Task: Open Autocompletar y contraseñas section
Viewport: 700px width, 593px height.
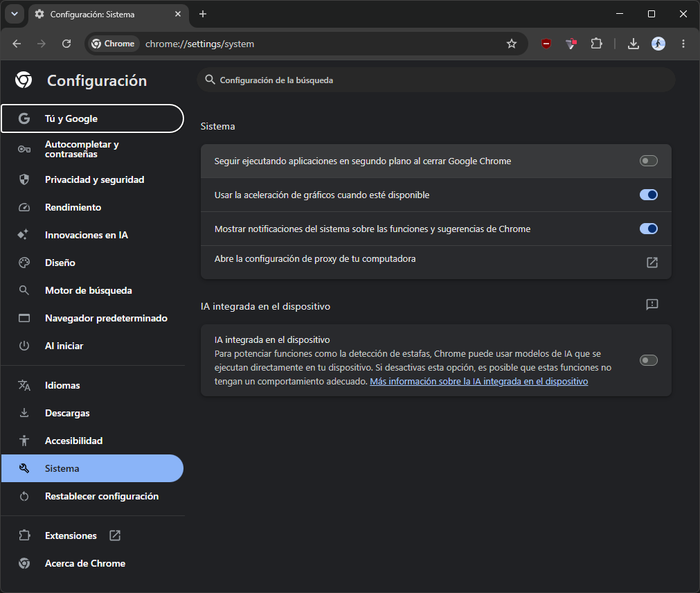Action: click(x=92, y=149)
